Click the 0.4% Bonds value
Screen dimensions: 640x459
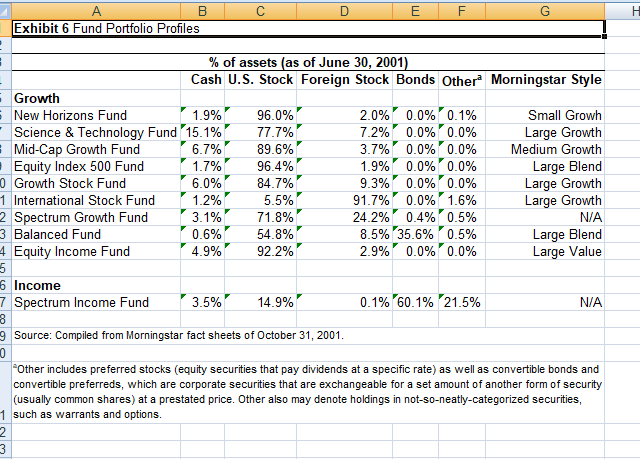pos(416,217)
